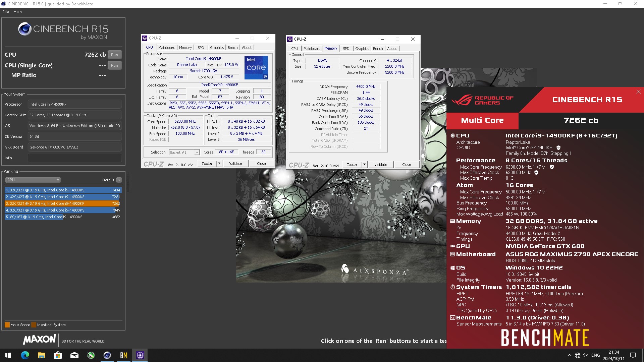644x362 pixels.
Task: Click Close button in right CPU-Z window
Action: coord(407,165)
